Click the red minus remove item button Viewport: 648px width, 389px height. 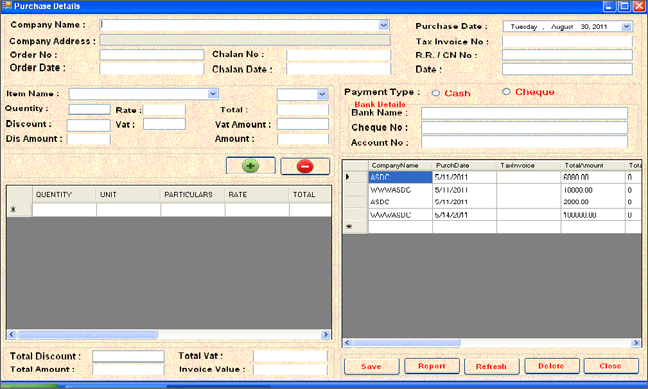click(x=305, y=166)
